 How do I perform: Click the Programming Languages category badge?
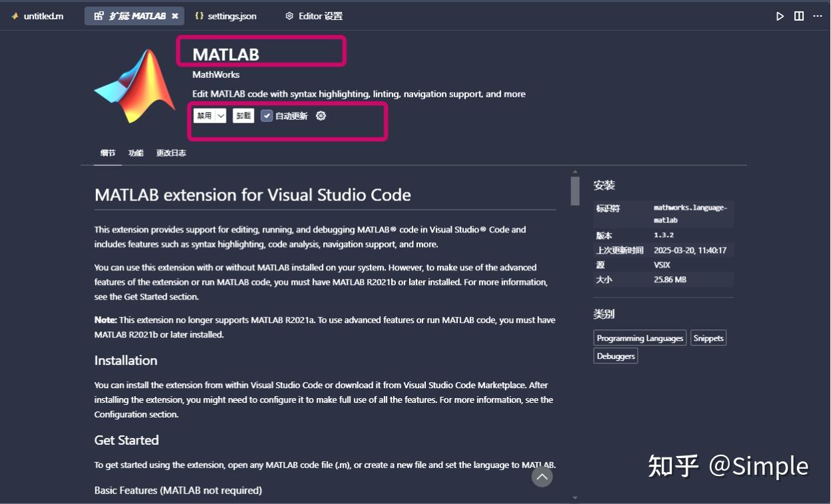point(639,338)
